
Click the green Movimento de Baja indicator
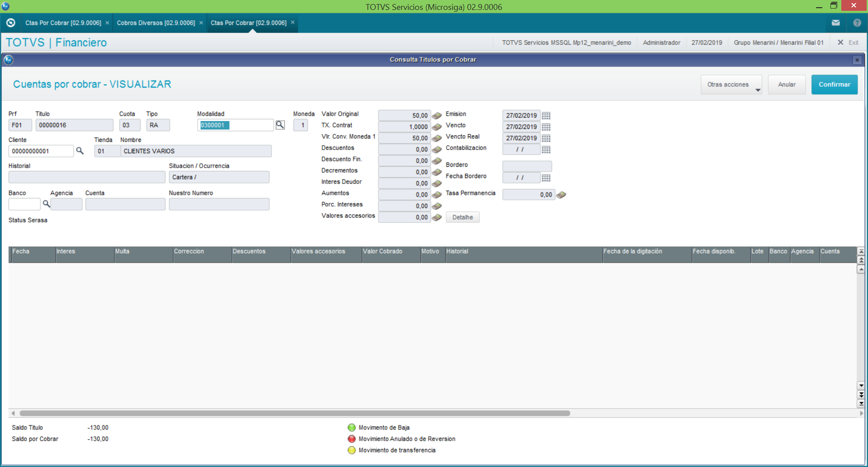[x=352, y=428]
